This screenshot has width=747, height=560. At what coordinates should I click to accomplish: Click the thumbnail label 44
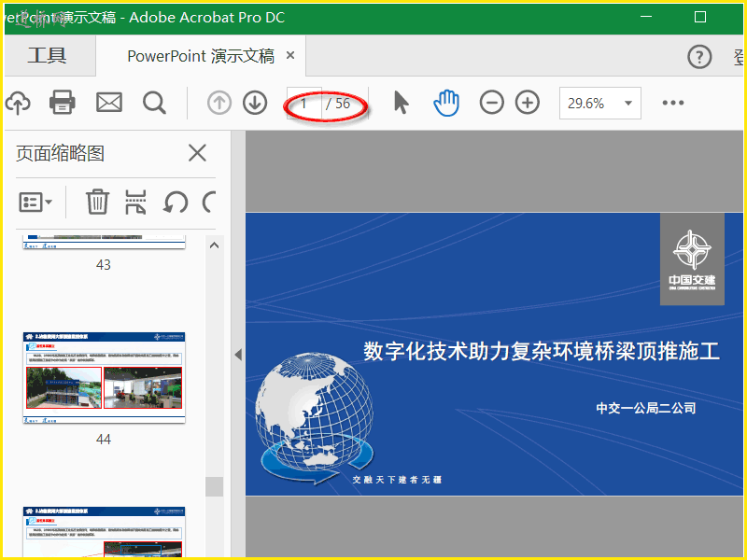(104, 439)
